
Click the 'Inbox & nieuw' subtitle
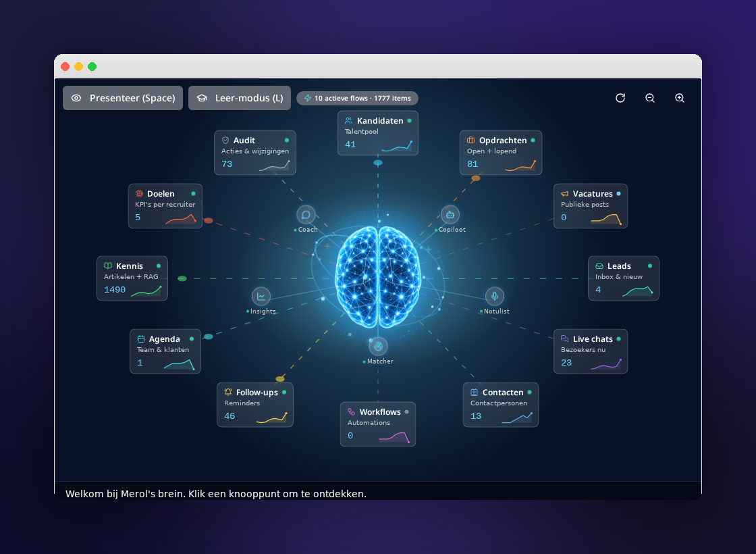[x=618, y=276]
